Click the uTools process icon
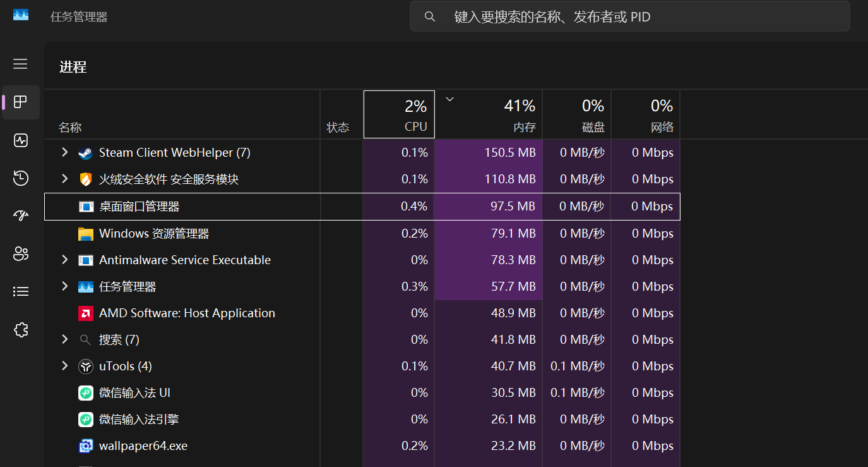 point(86,367)
